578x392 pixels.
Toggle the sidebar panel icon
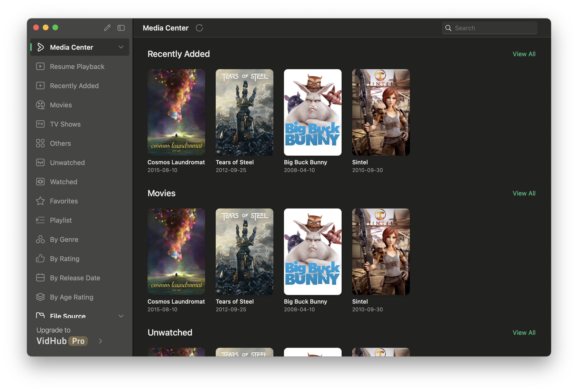pos(121,28)
